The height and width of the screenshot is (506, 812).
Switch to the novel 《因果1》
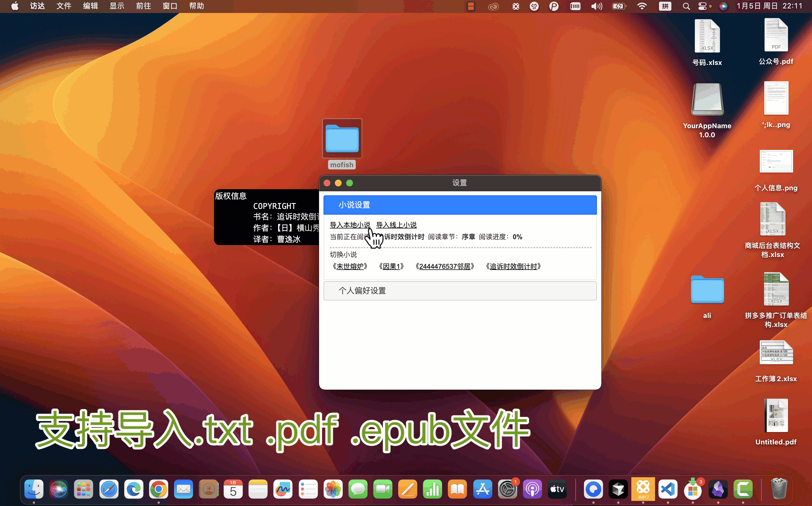pos(391,266)
